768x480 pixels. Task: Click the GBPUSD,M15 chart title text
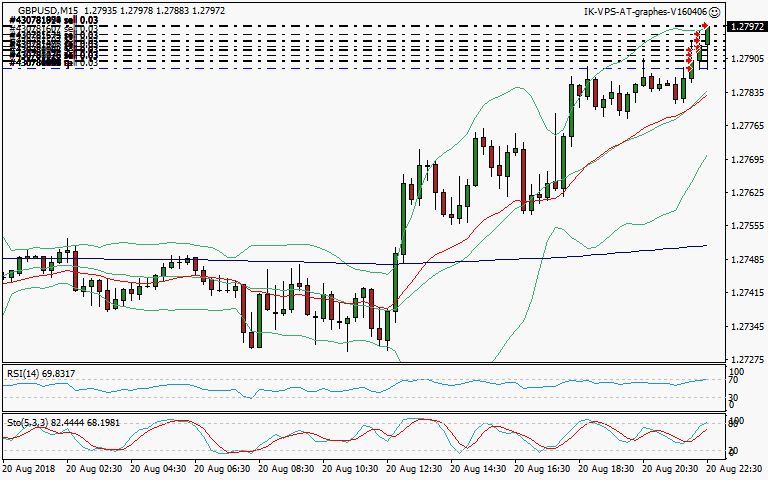[48, 11]
